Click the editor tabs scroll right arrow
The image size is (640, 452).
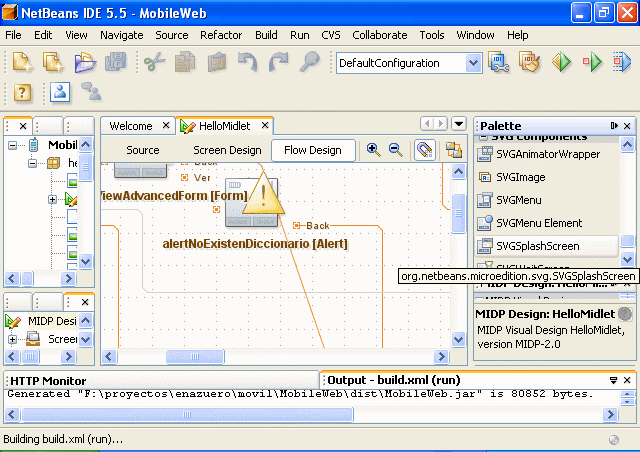441,123
